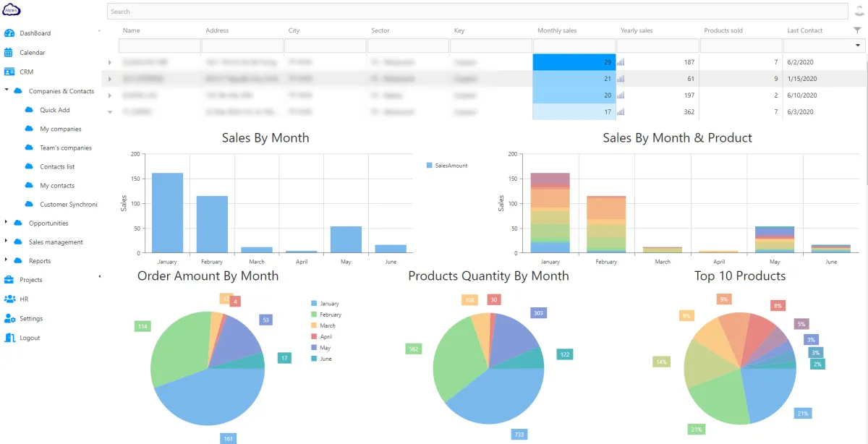Click the cloud icon beside Companies & Contacts

point(18,91)
